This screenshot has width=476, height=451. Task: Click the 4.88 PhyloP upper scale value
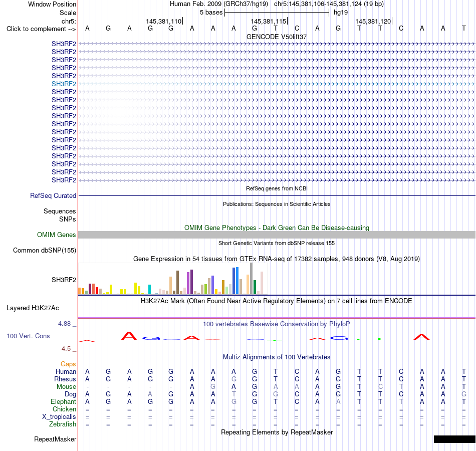[64, 324]
